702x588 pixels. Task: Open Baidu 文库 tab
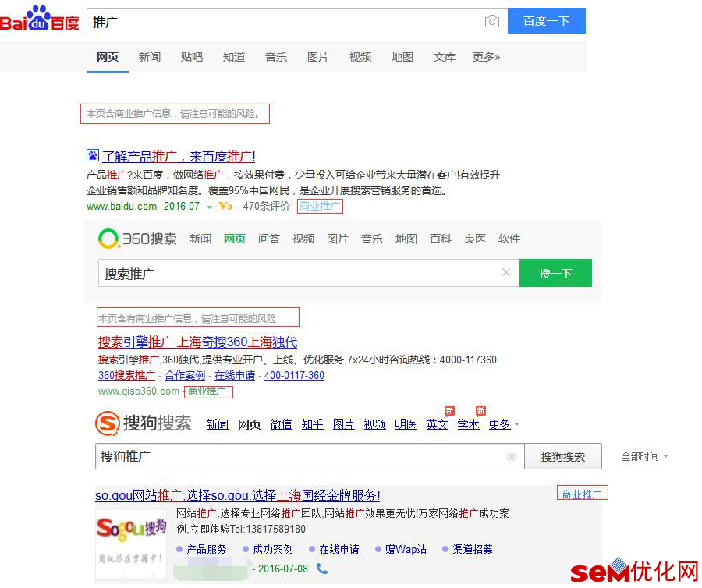pyautogui.click(x=444, y=57)
